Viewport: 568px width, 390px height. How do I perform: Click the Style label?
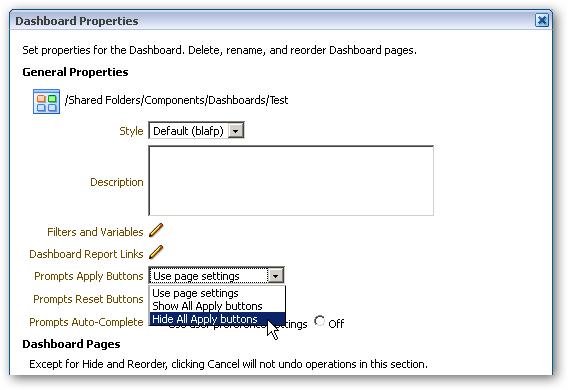point(131,131)
